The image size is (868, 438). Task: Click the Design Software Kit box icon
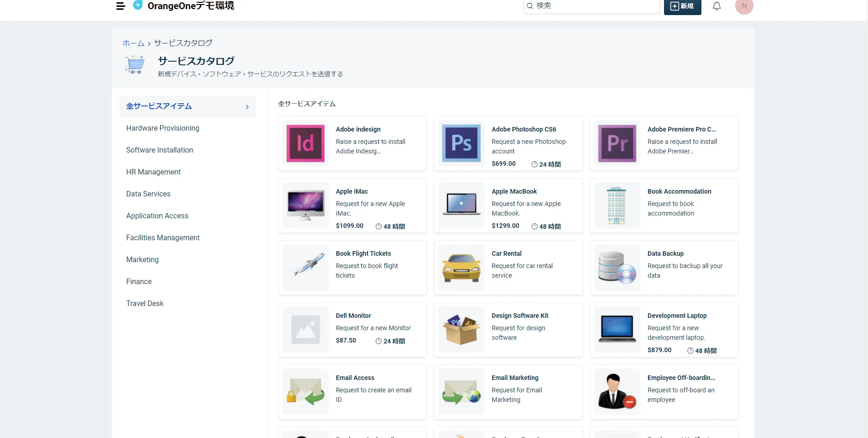(461, 330)
